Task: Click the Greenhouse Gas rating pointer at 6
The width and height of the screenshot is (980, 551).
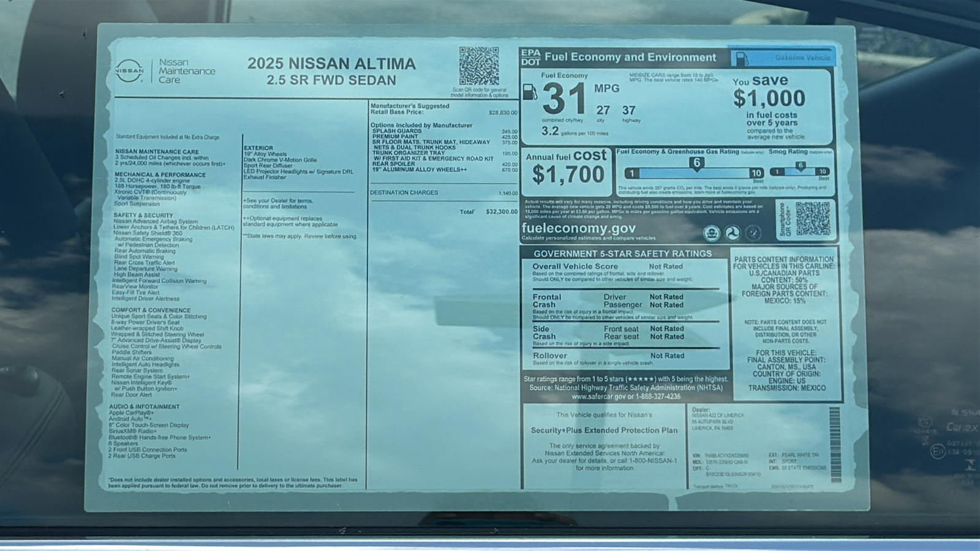Action: point(696,162)
